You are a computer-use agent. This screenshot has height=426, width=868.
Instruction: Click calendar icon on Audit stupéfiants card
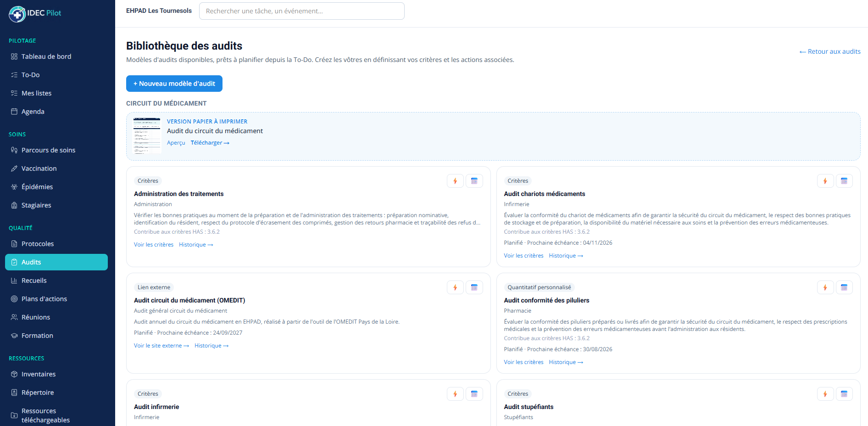click(x=844, y=394)
